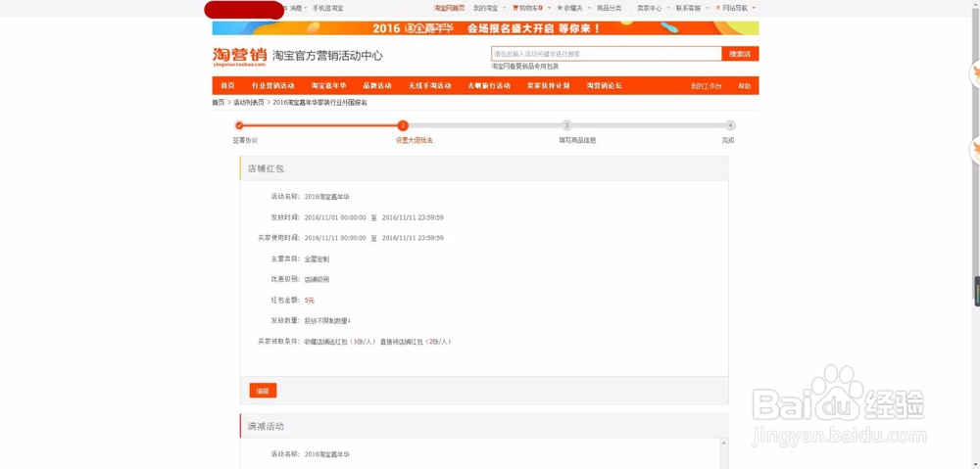Click the shopping cart icon in top bar
The image size is (980, 469).
[515, 8]
